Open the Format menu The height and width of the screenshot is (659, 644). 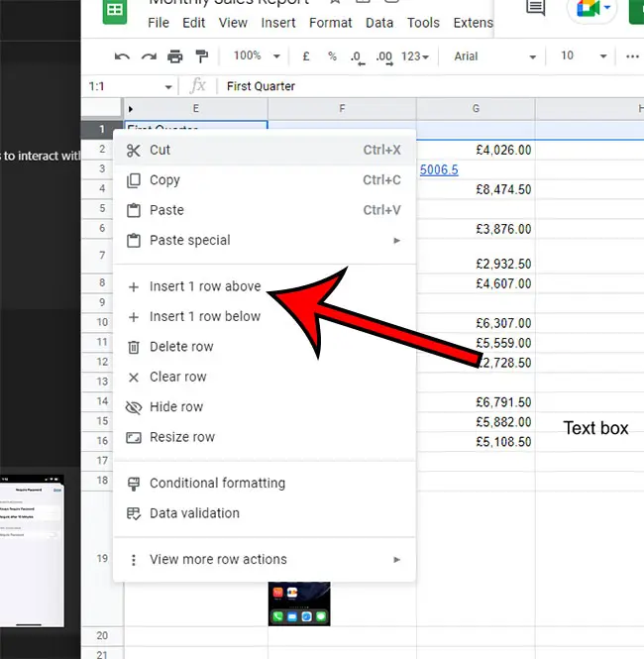point(330,22)
